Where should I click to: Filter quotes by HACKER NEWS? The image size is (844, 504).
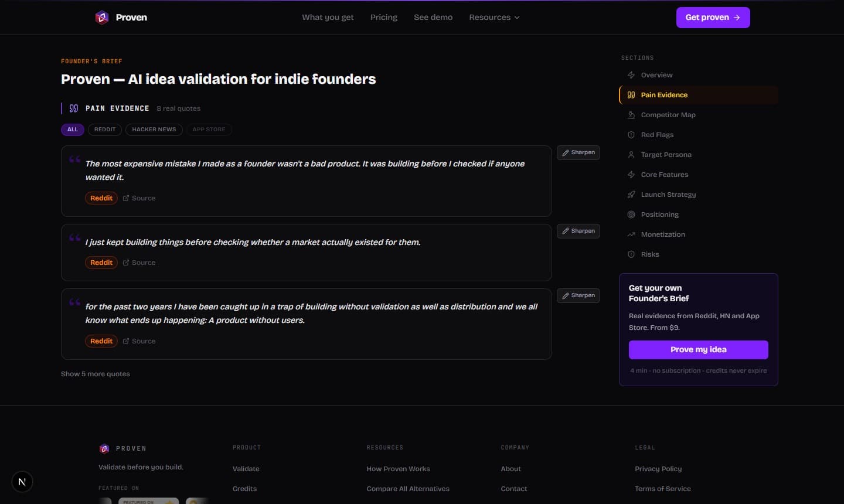click(x=154, y=130)
